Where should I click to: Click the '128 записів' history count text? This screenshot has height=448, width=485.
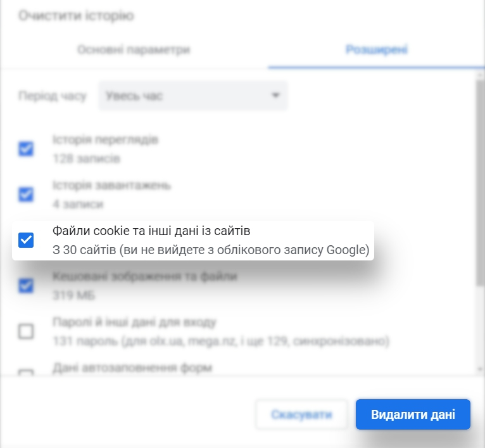coord(86,158)
